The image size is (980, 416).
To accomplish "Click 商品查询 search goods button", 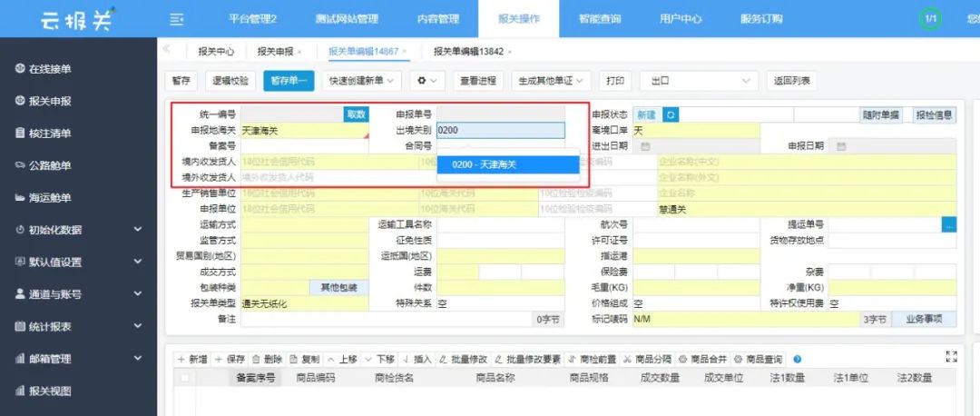I will click(758, 359).
